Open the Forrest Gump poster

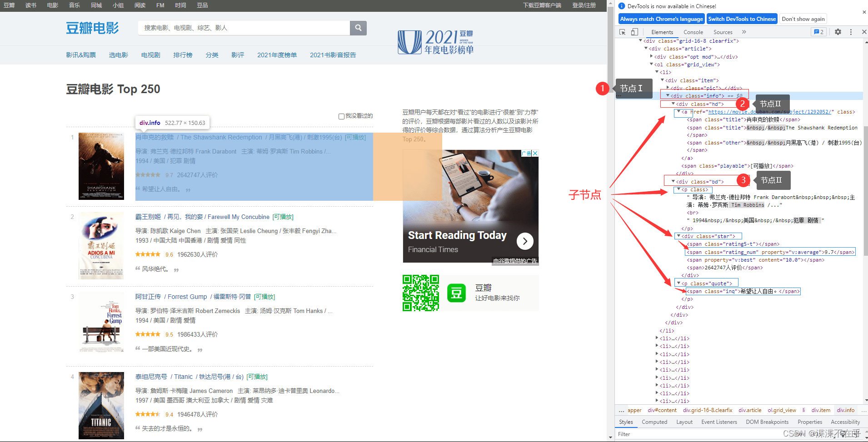[x=101, y=326]
